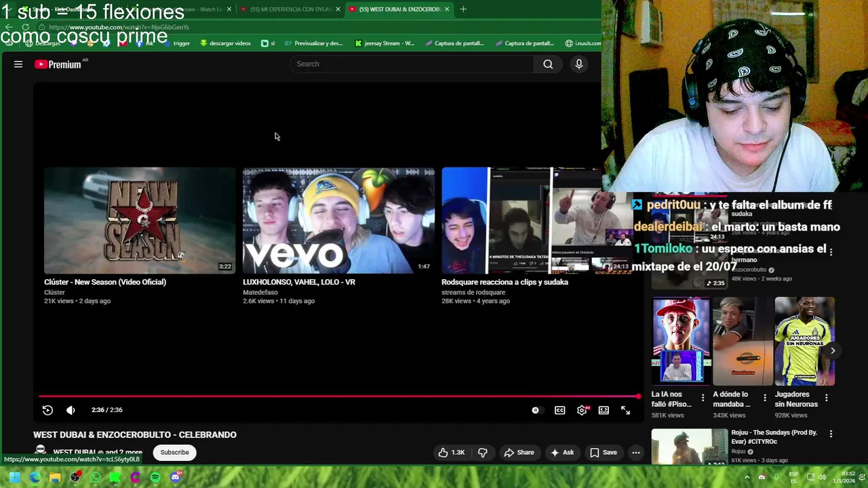The height and width of the screenshot is (488, 868).
Task: Type in the YouTube Search field
Action: [x=412, y=64]
